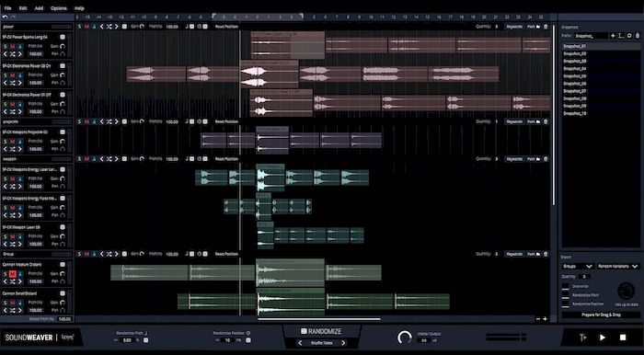The image size is (644, 355).
Task: Remove the SF-DX Power Sparks Long track
Action: coord(63,37)
